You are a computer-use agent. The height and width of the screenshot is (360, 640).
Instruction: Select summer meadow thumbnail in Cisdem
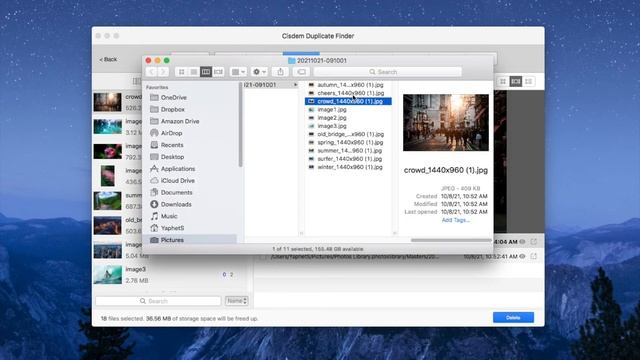107,201
